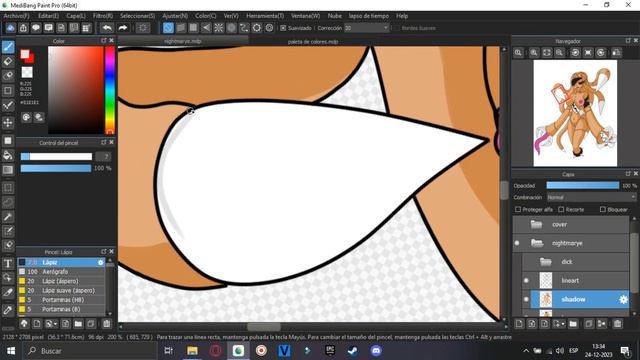Turn off snap icon in toolbar
This screenshot has width=640, height=360.
tap(168, 28)
